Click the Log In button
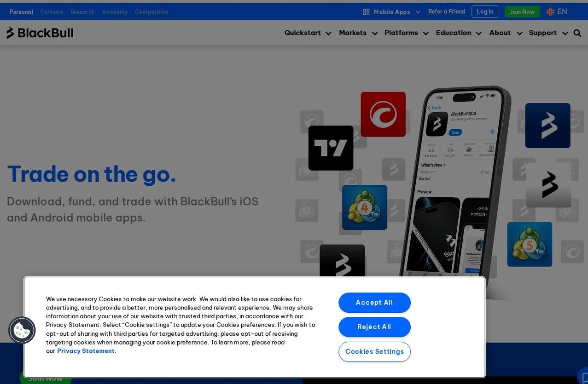Viewport: 588px width, 384px height. [x=485, y=12]
